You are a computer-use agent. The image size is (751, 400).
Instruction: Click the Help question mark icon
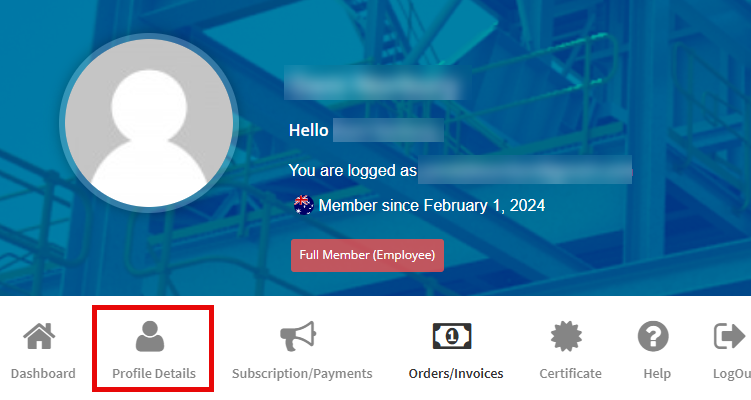pos(653,337)
